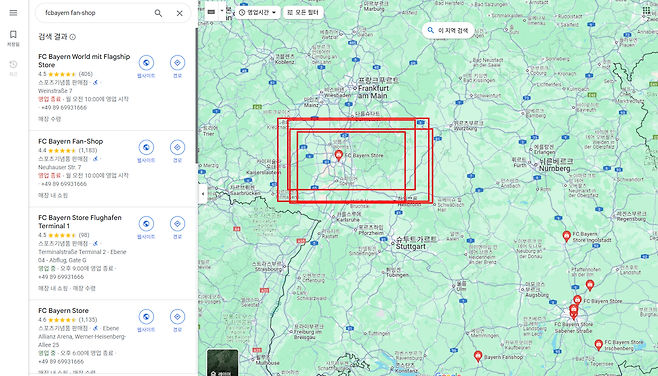The image size is (658, 376).
Task: Open the FC Bayern Fan-Shop result title
Action: coord(70,141)
